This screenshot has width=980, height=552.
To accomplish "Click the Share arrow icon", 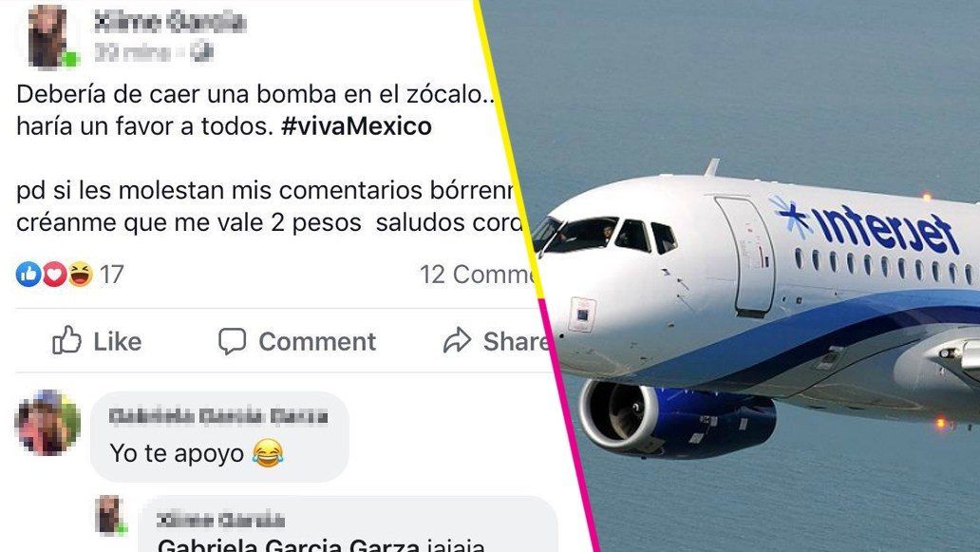I will coord(457,340).
